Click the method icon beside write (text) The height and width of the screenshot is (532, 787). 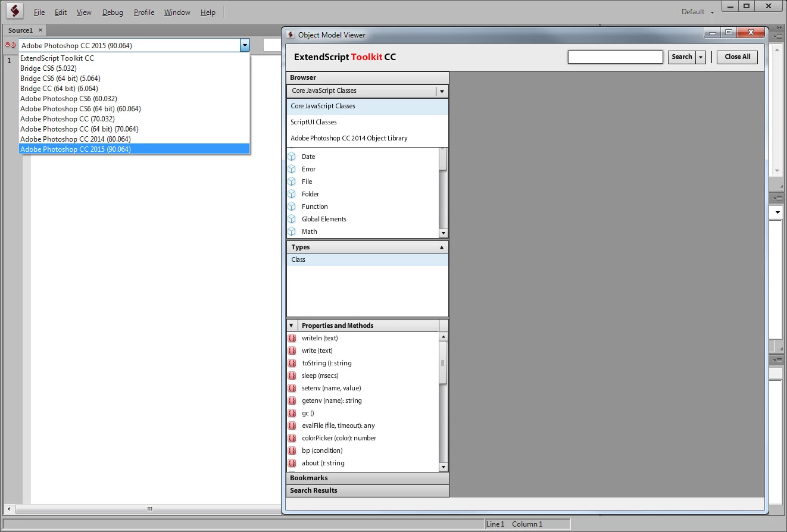292,351
